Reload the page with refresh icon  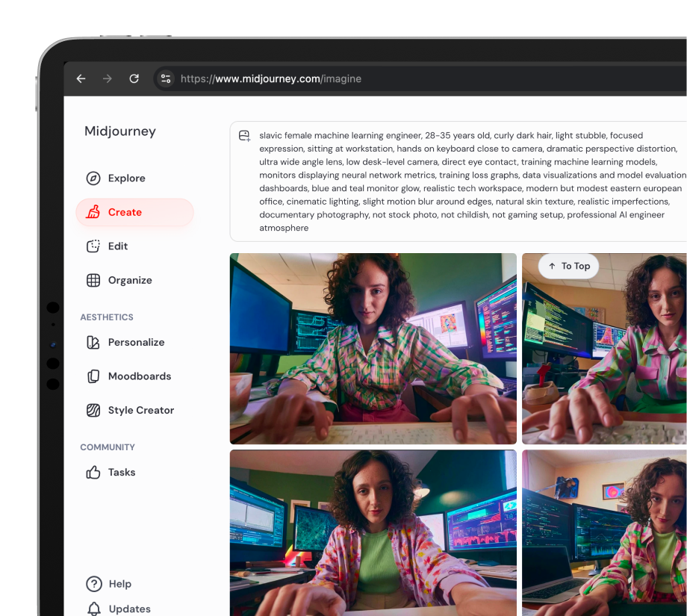coord(134,78)
